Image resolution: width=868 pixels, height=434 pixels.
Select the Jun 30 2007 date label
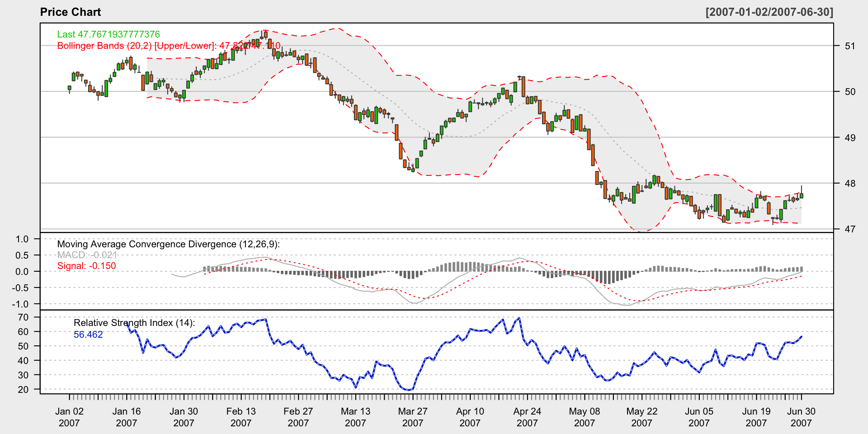pyautogui.click(x=801, y=417)
